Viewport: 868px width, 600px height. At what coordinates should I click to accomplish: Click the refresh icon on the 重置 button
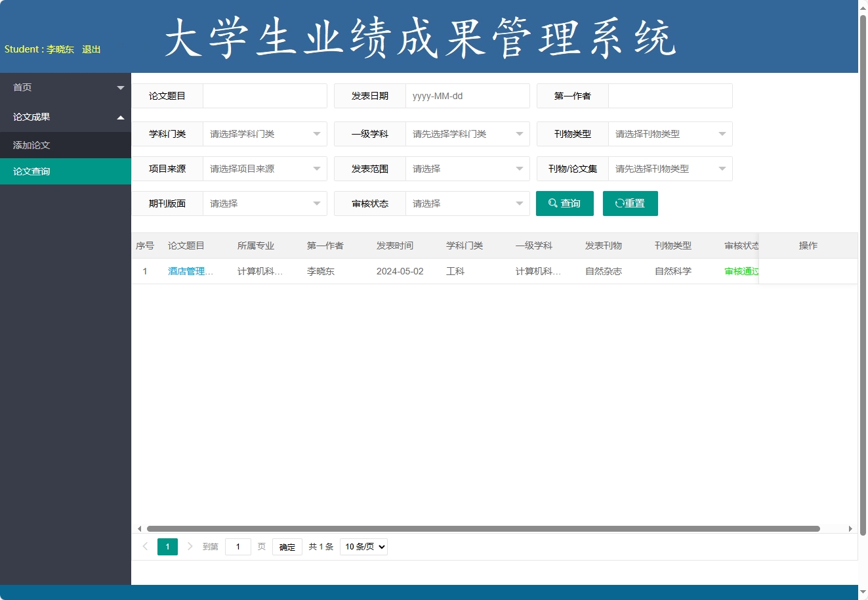tap(618, 204)
